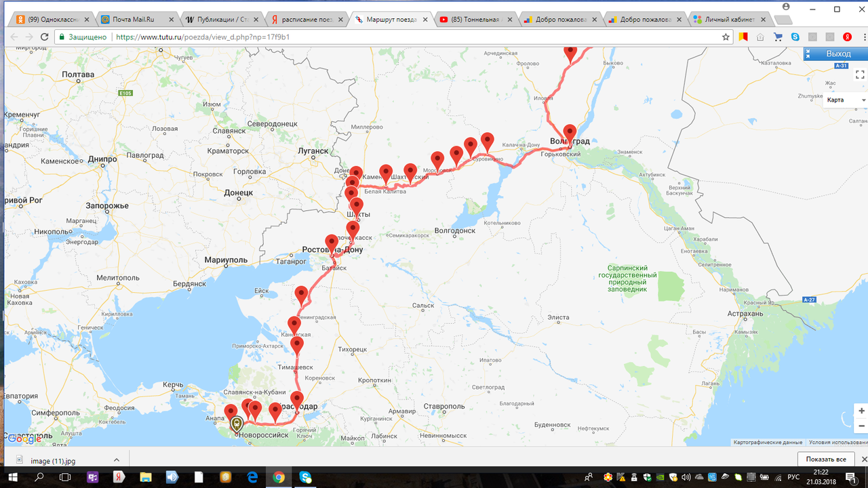Click the home button in Chrome toolbar
This screenshot has width=868, height=488.
coord(759,37)
